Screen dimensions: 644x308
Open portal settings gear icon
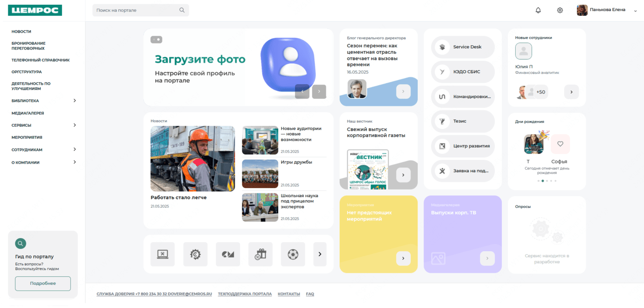tap(560, 10)
